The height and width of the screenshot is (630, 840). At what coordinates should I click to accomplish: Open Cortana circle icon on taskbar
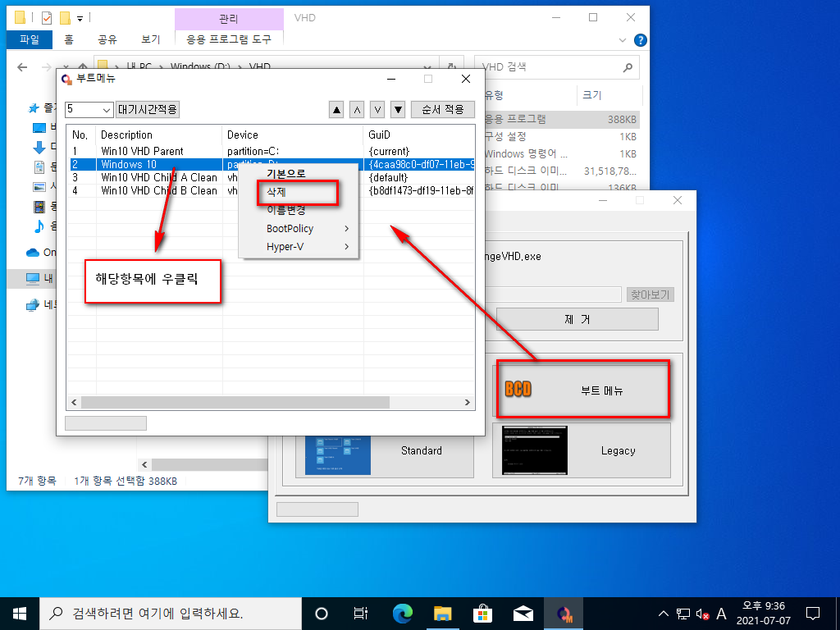[322, 614]
